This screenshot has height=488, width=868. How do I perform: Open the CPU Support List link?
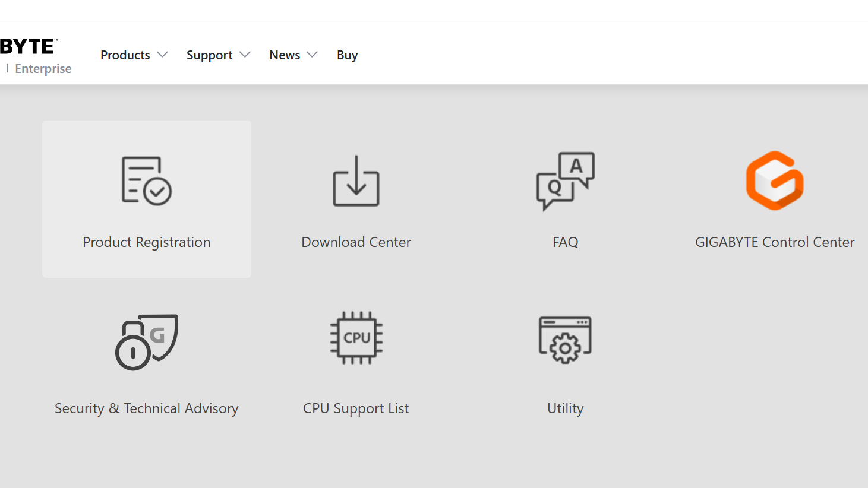point(356,408)
